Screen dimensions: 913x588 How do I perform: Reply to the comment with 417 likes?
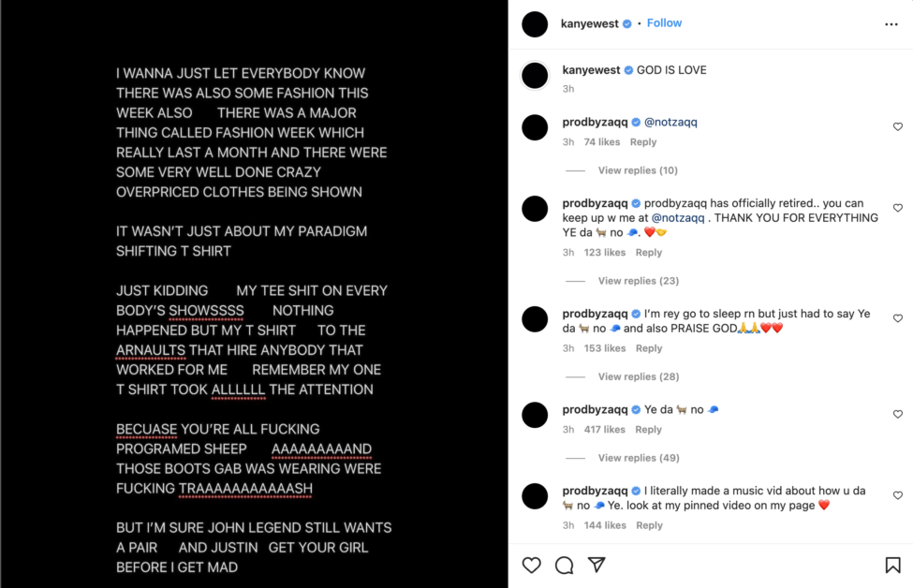point(648,429)
